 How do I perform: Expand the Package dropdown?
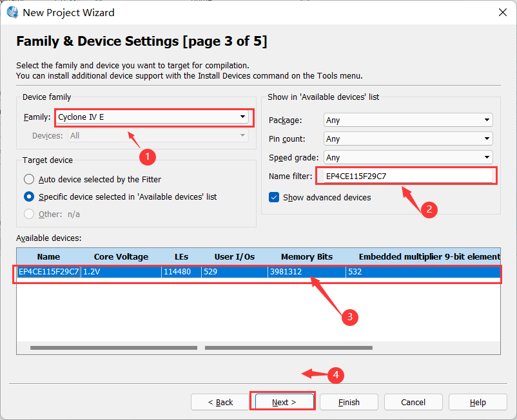click(x=408, y=120)
